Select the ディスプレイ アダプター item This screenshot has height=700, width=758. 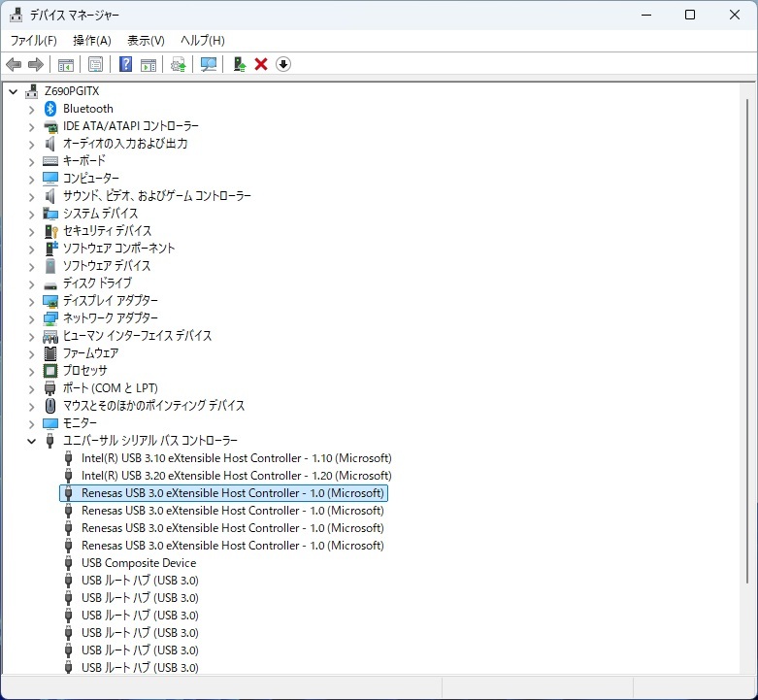[110, 301]
